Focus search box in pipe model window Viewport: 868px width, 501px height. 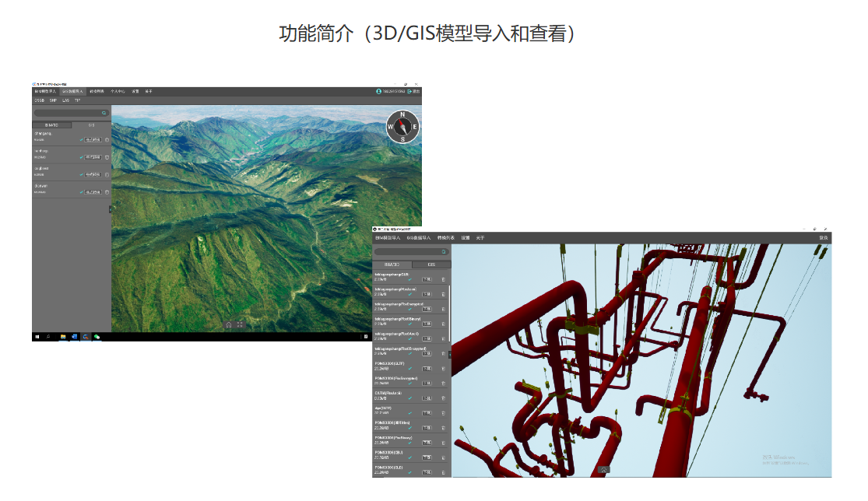pos(411,251)
